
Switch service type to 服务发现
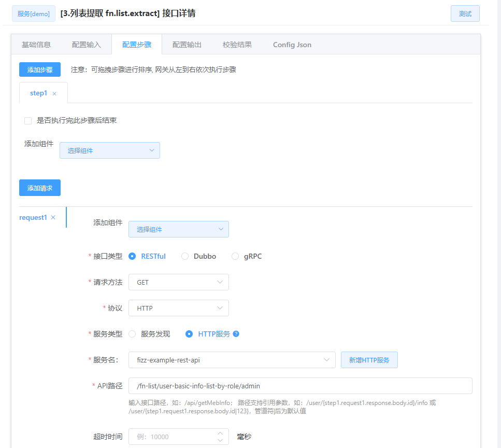132,334
